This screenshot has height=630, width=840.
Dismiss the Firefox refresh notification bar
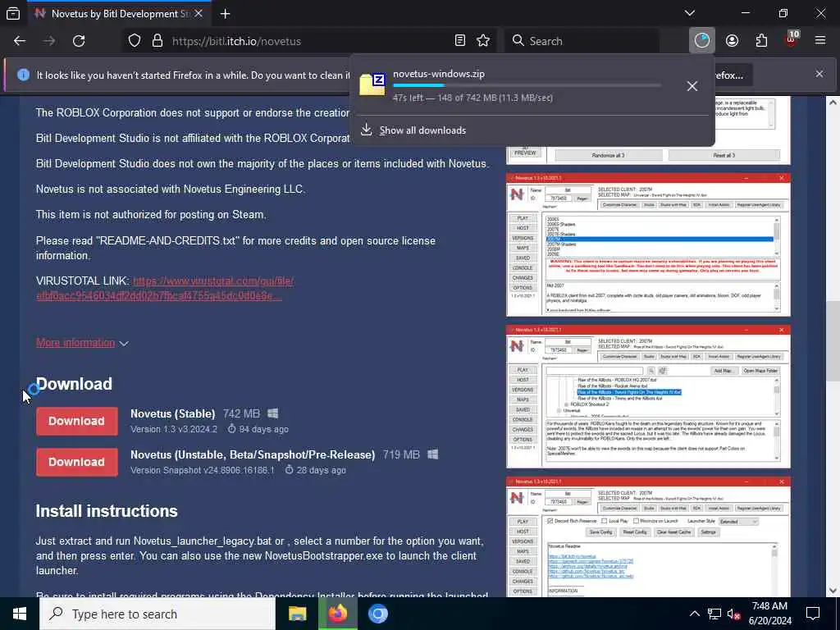(819, 74)
